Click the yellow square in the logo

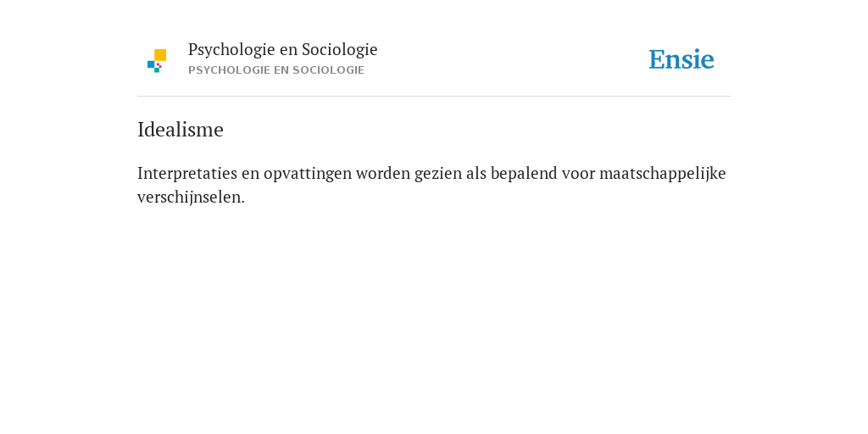(160, 55)
